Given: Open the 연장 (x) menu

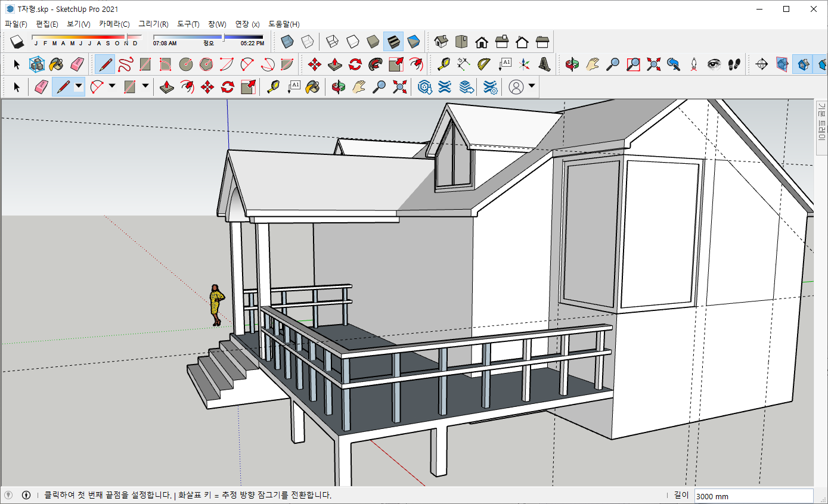Looking at the screenshot, I should tap(247, 24).
